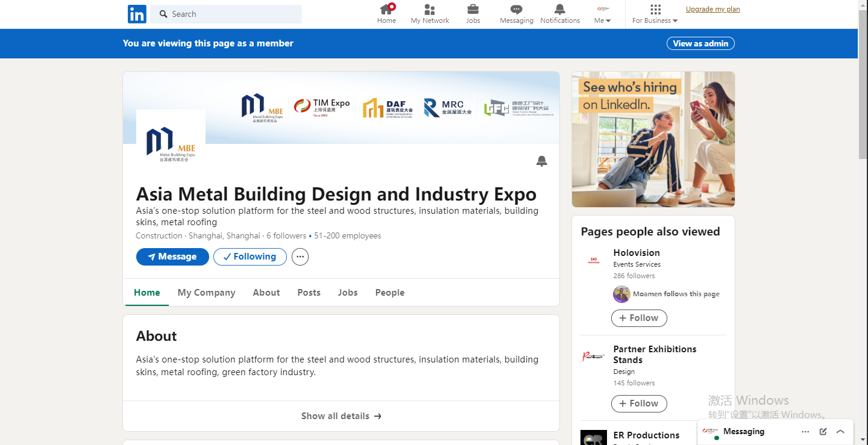The image size is (868, 445).
Task: Open the Holovision page link
Action: click(637, 253)
